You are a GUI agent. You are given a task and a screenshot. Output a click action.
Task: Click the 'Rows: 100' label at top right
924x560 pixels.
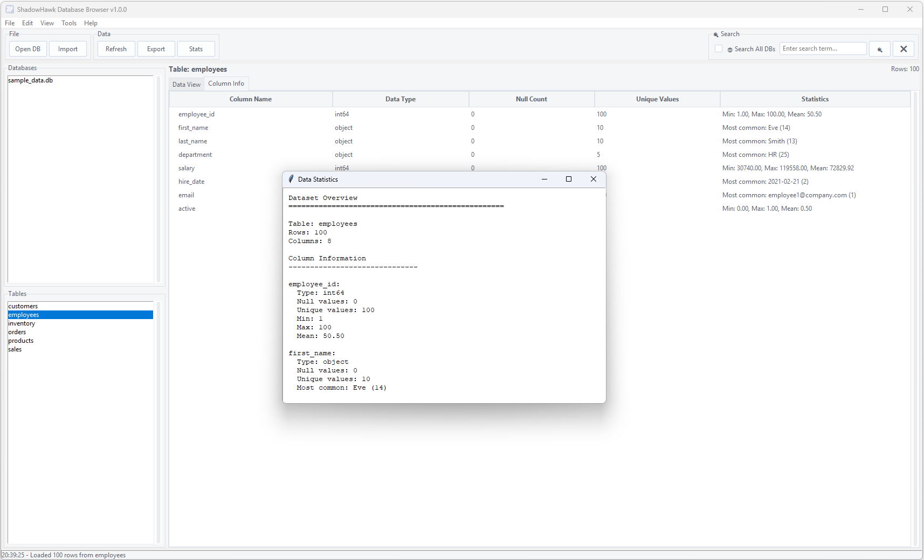pyautogui.click(x=905, y=69)
